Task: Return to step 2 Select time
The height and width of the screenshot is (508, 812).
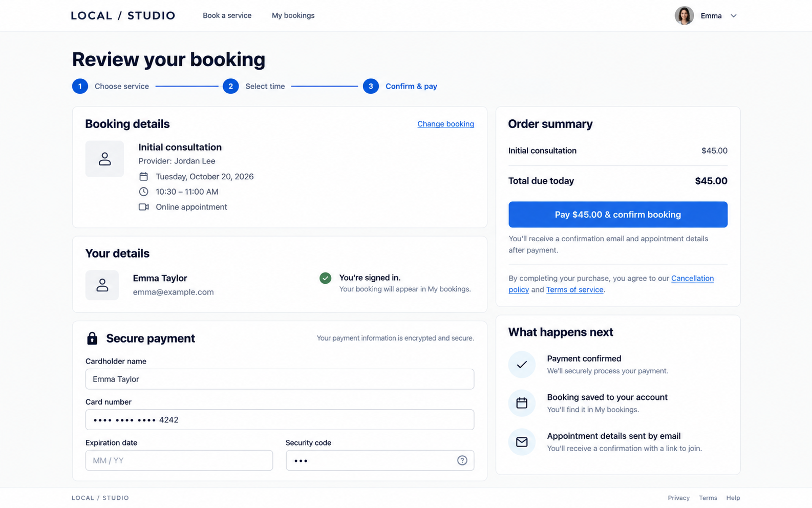Action: pyautogui.click(x=254, y=86)
